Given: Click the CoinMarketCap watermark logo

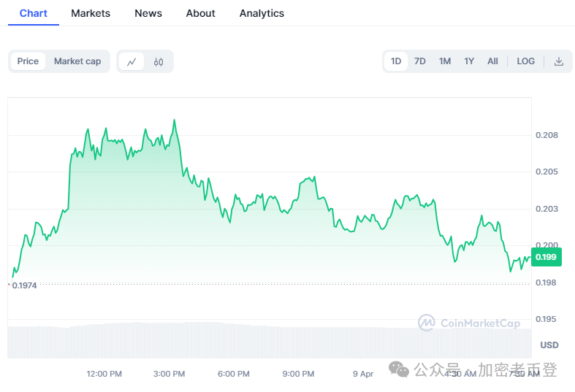Looking at the screenshot, I should tap(469, 323).
